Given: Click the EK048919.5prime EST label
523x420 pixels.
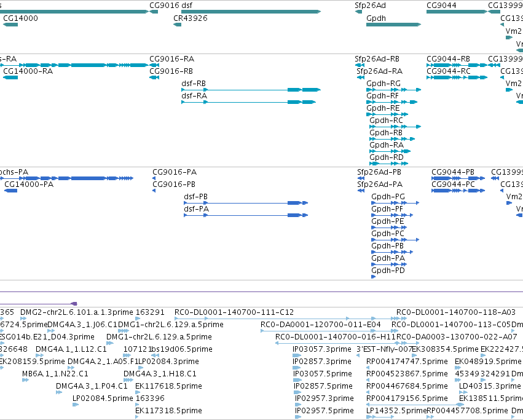Looking at the screenshot, I should 488,362.
